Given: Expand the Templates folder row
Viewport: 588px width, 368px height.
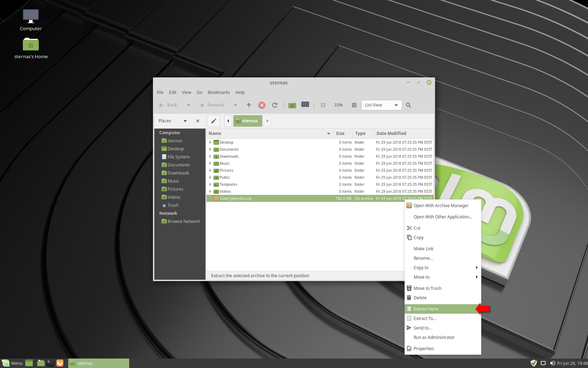Looking at the screenshot, I should coord(210,184).
